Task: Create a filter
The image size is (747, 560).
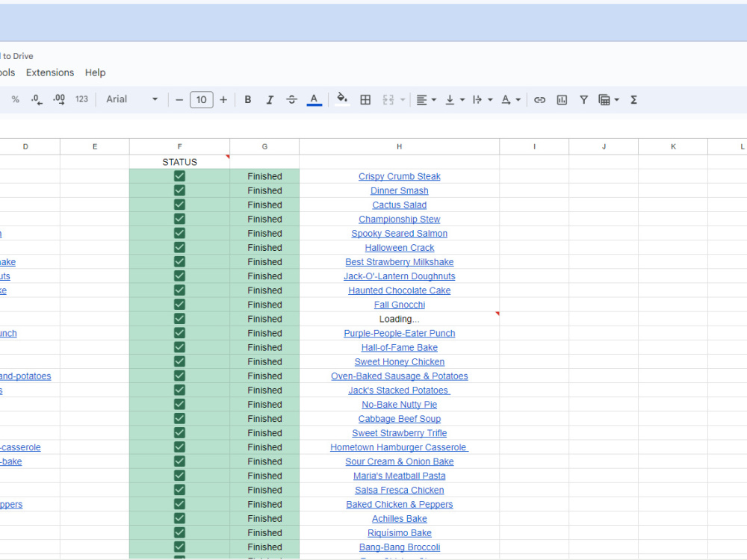Action: pyautogui.click(x=583, y=99)
